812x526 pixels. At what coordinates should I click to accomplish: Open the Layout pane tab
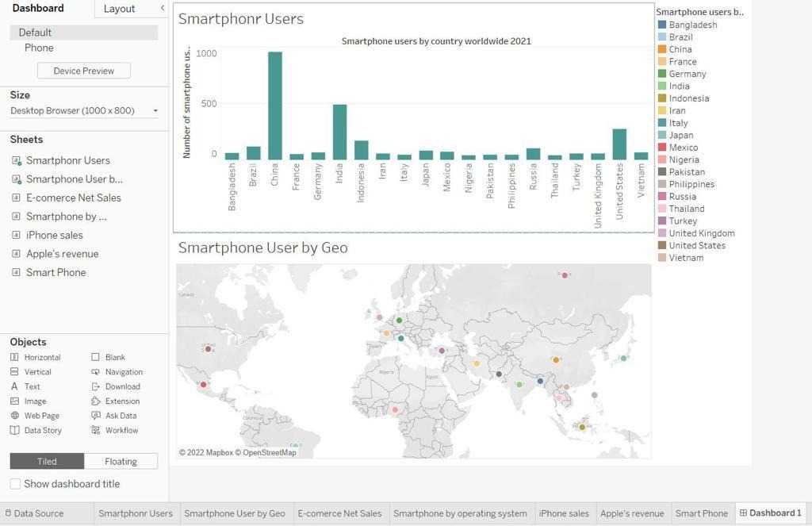pyautogui.click(x=119, y=9)
